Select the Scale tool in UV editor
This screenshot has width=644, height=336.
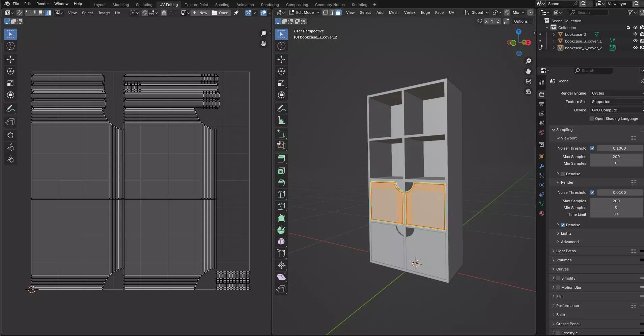coord(10,83)
